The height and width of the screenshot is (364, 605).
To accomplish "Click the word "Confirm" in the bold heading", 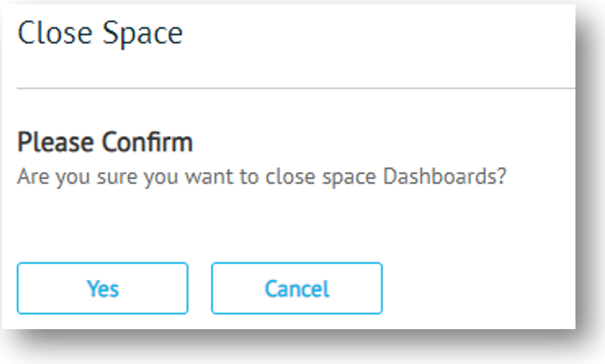I will coord(147,143).
